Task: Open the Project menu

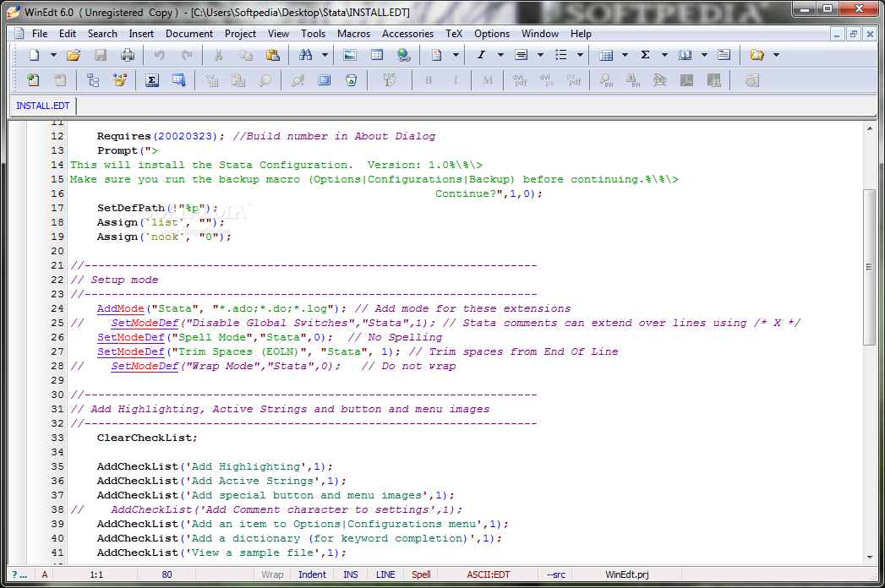Action: tap(240, 34)
